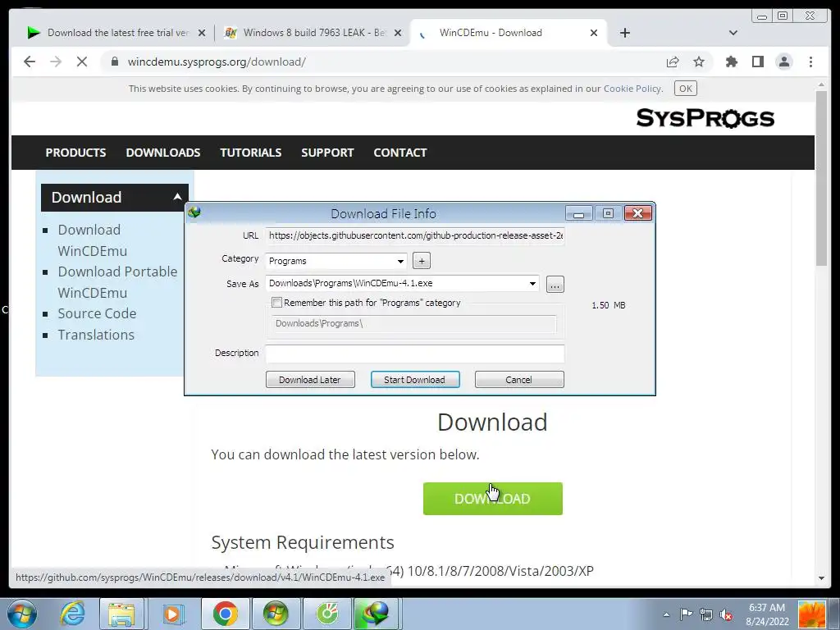The width and height of the screenshot is (840, 630).
Task: Open Windows Explorer folder in taskbar
Action: tap(122, 614)
